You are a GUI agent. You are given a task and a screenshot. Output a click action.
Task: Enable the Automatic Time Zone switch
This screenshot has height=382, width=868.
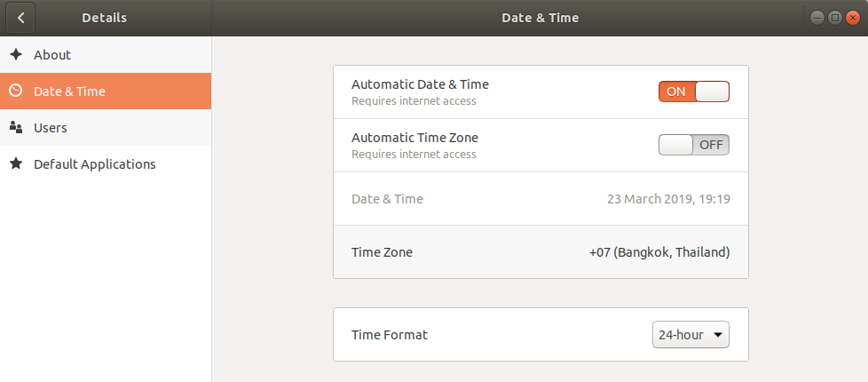694,145
